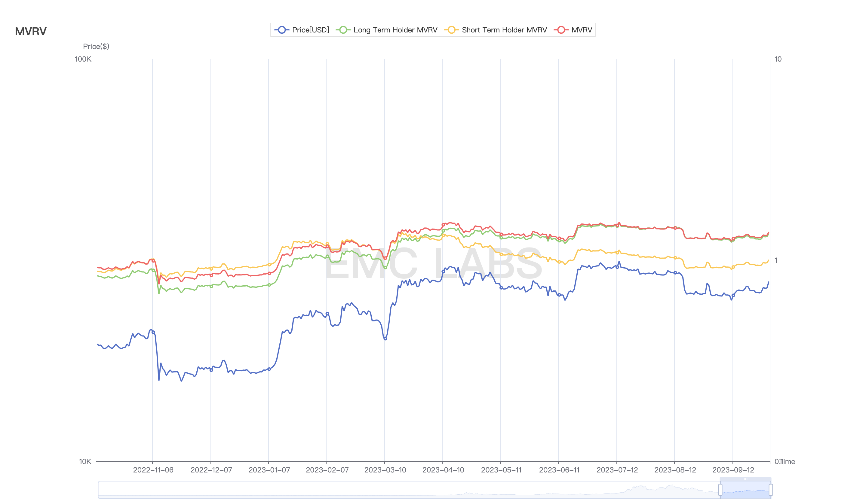The height and width of the screenshot is (504, 866).
Task: Click the 2023-04-10 x-axis date label
Action: pyautogui.click(x=443, y=470)
